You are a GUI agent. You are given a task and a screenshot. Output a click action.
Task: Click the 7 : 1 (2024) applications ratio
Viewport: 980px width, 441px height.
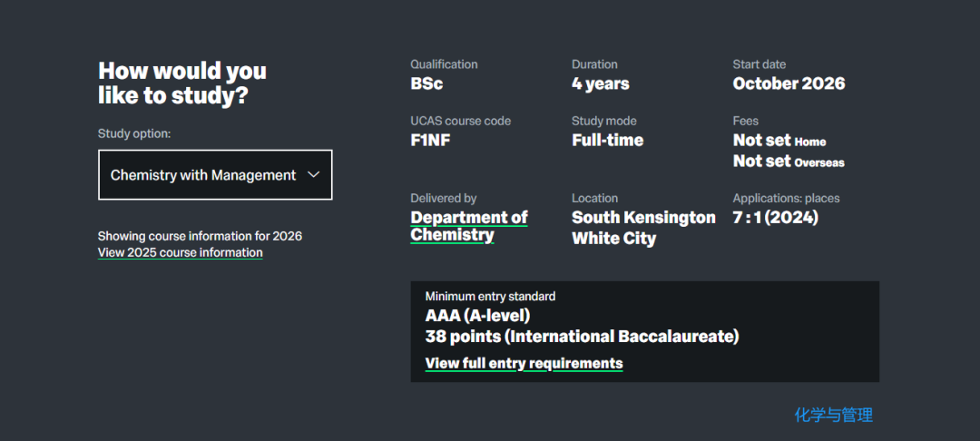click(775, 217)
